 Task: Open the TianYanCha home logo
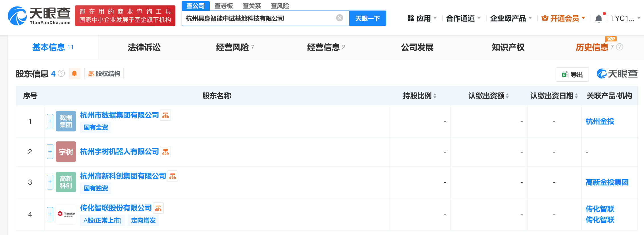[39, 16]
